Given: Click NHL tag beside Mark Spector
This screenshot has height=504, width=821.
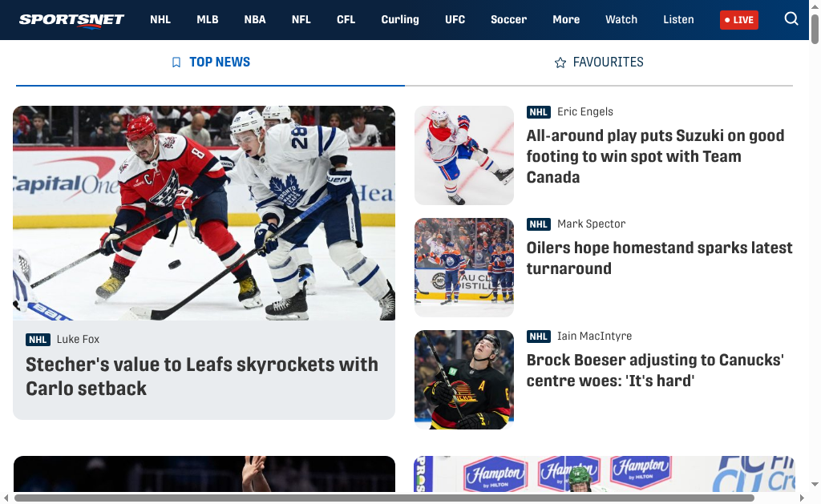Looking at the screenshot, I should [x=538, y=224].
